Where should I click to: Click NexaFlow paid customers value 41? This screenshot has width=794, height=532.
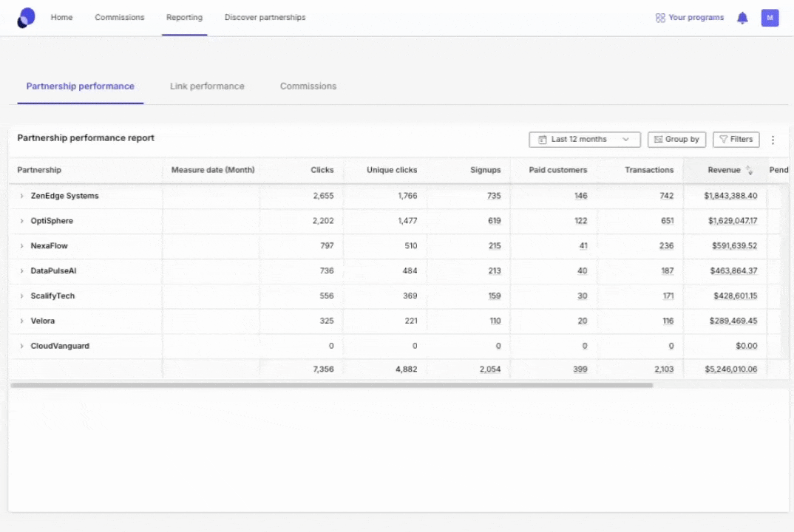click(x=583, y=246)
